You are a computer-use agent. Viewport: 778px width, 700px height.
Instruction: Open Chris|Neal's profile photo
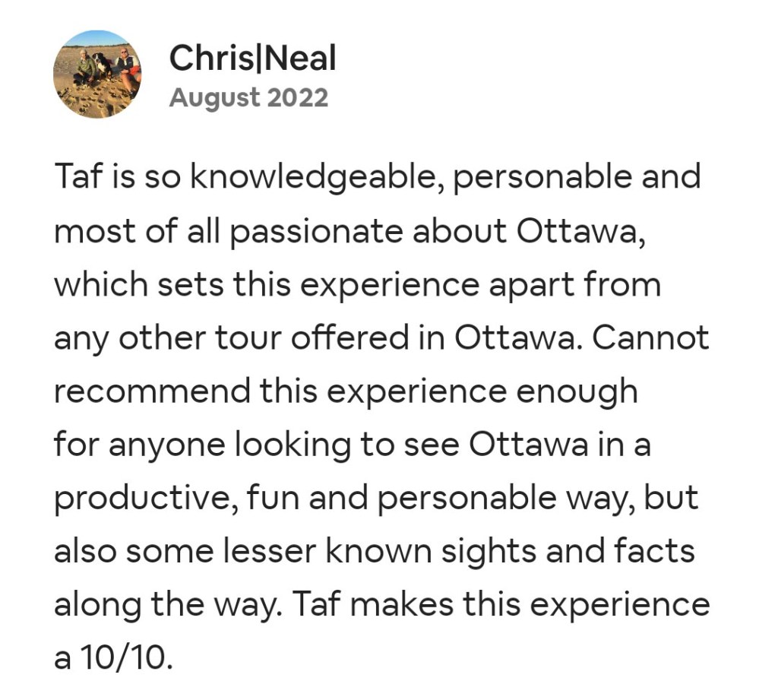tap(97, 74)
